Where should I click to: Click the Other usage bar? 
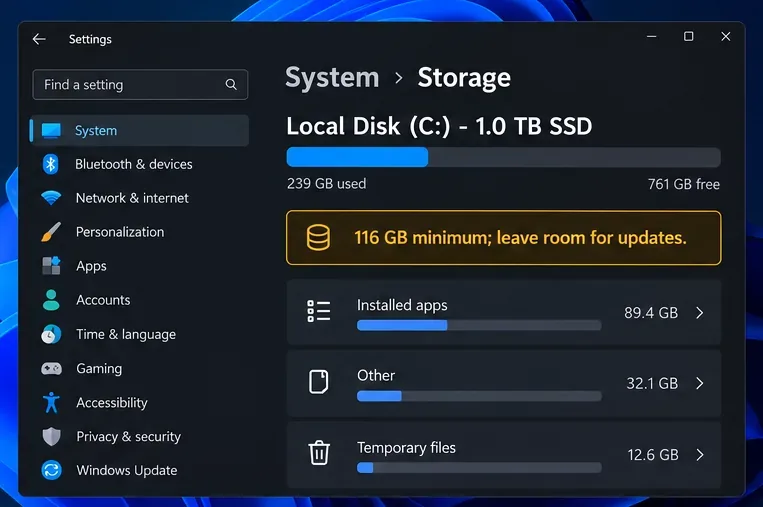(x=479, y=396)
